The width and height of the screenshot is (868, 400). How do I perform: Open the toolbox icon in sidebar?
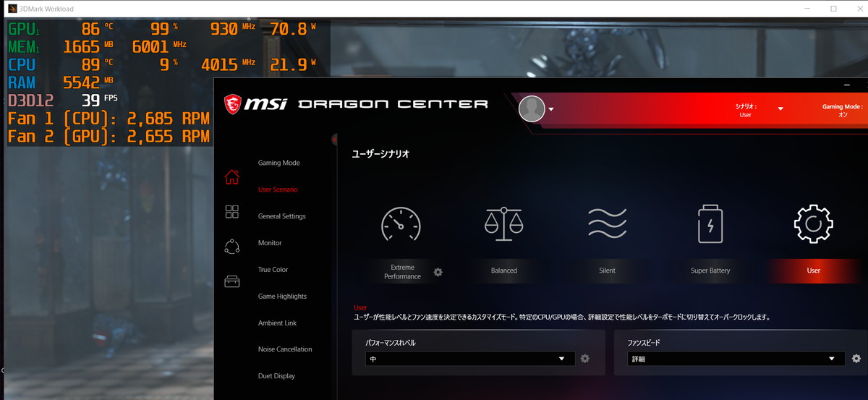(x=231, y=281)
